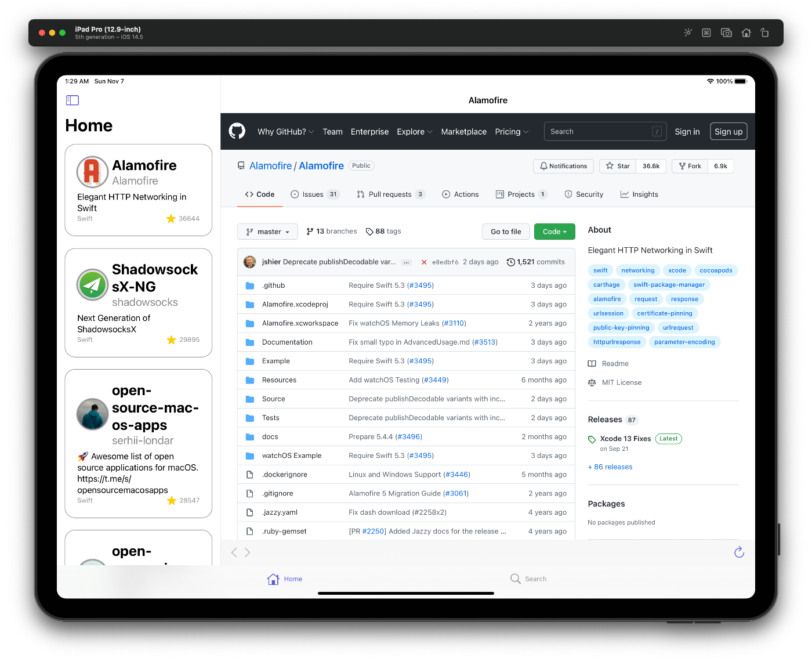
Task: Reload the web page
Action: coord(739,552)
